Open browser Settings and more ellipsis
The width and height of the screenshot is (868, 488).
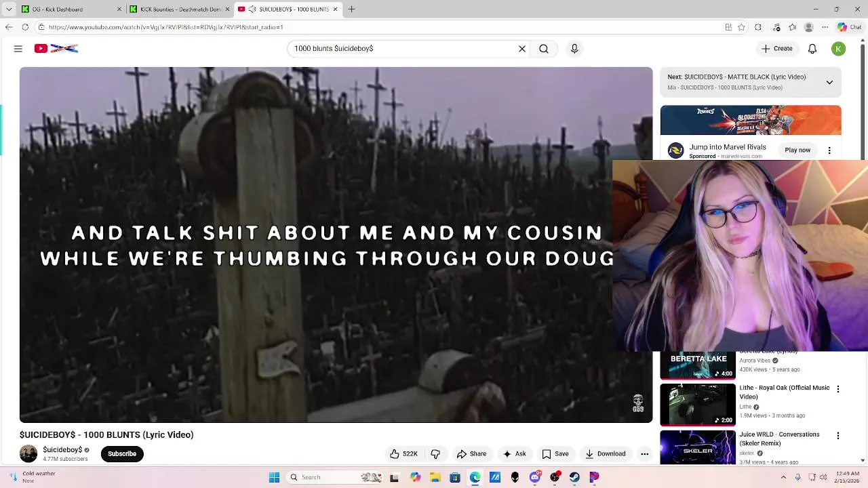coord(825,27)
